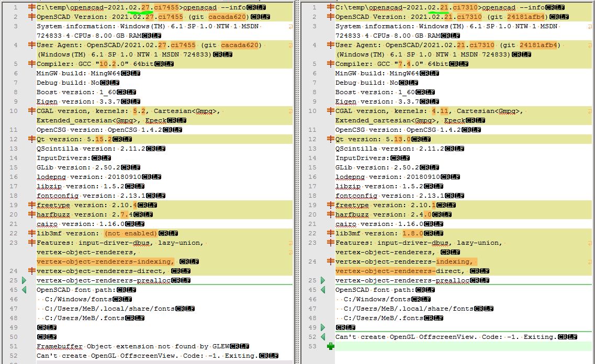This screenshot has height=364, width=595.
Task: Click the modified marker beside the CGAL version line
Action: [32, 111]
